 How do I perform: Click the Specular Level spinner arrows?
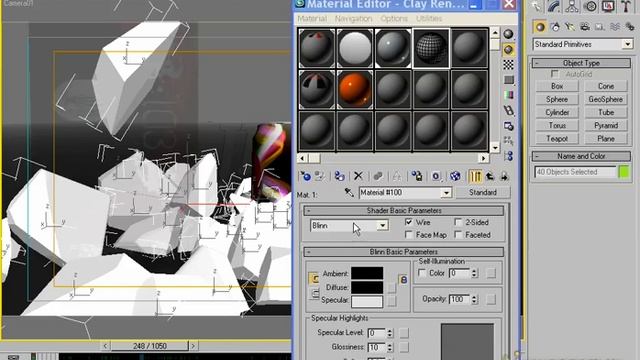[390, 333]
